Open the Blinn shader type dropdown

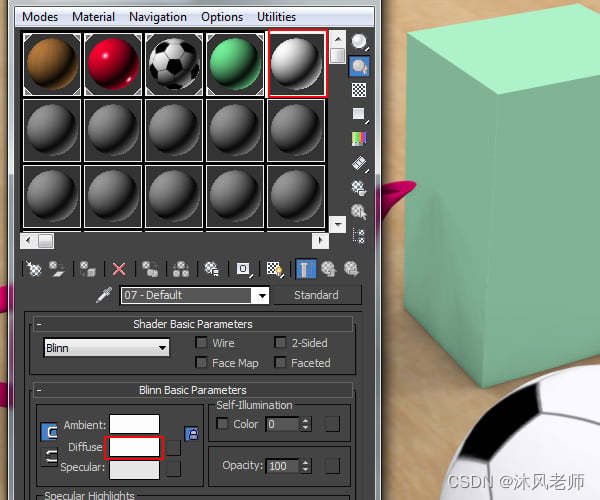click(x=106, y=348)
